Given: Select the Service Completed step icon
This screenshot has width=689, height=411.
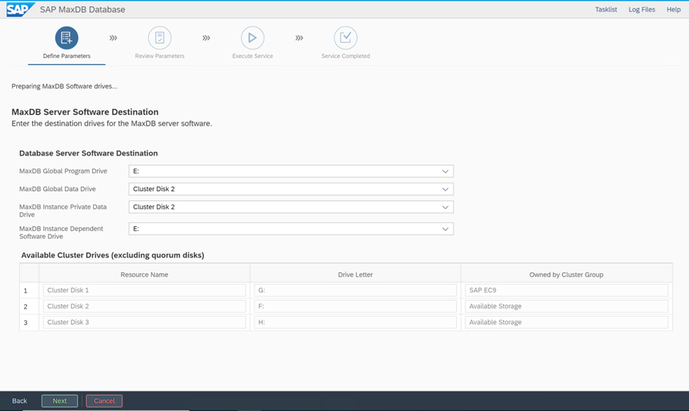Looking at the screenshot, I should (345, 38).
